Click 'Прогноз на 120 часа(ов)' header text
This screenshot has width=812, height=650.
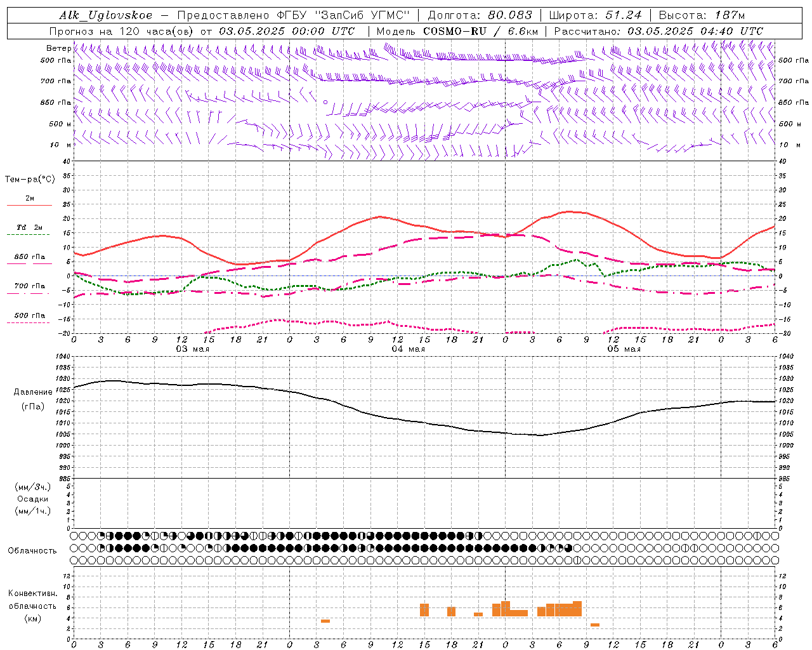pos(122,31)
